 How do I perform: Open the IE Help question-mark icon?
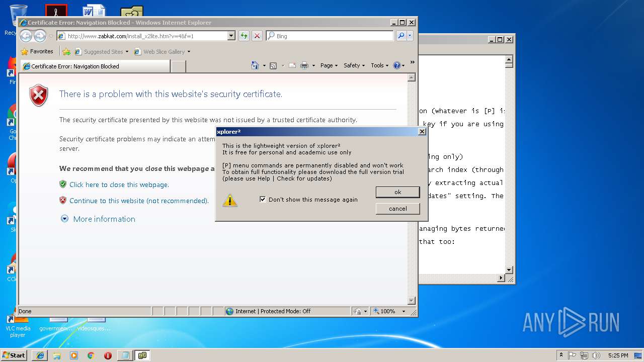pos(396,65)
